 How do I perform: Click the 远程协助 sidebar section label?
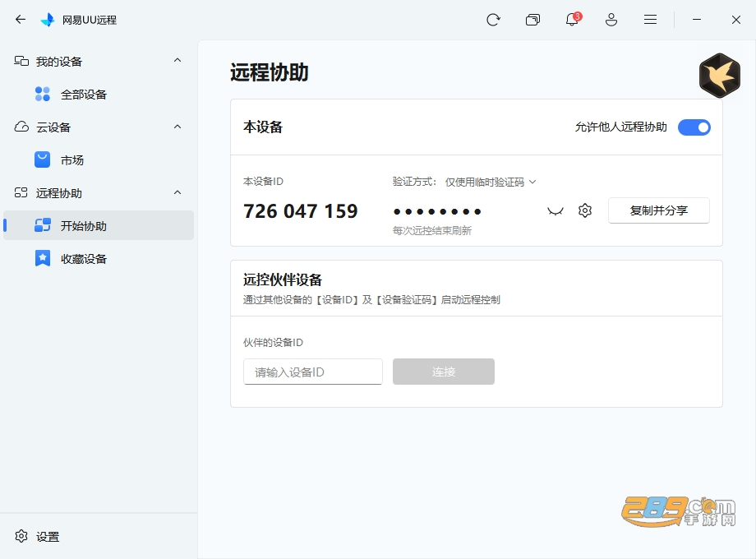(59, 193)
